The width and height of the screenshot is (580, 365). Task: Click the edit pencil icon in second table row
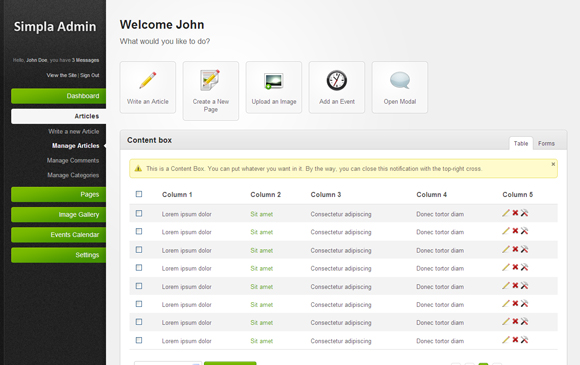pyautogui.click(x=506, y=231)
